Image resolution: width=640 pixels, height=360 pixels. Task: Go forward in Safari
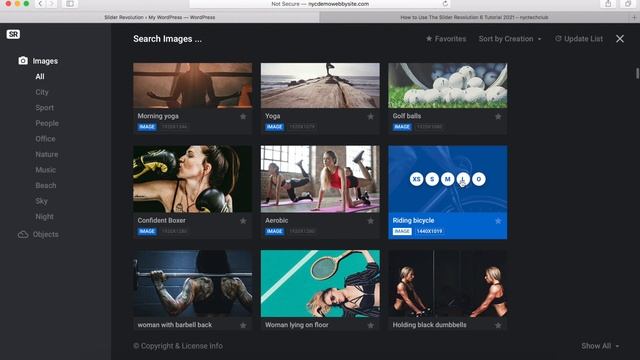point(51,4)
